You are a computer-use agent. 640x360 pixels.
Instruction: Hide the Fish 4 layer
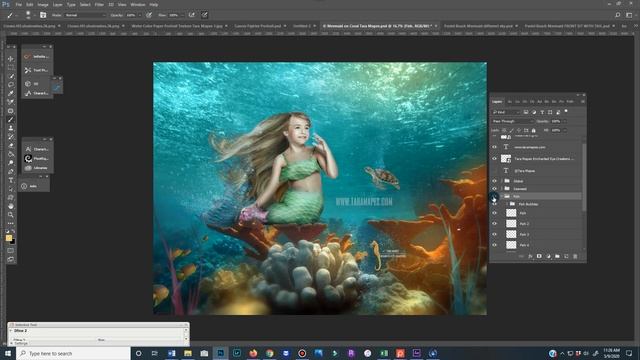[494, 245]
